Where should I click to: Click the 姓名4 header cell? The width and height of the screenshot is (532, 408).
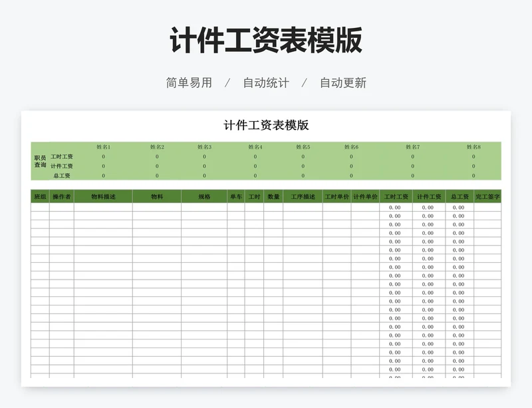pyautogui.click(x=255, y=146)
